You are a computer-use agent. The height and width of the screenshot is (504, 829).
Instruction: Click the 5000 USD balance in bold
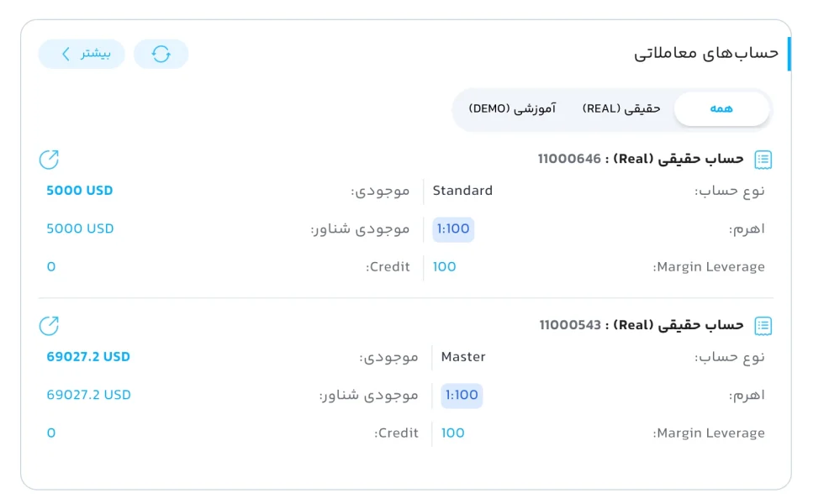[80, 191]
